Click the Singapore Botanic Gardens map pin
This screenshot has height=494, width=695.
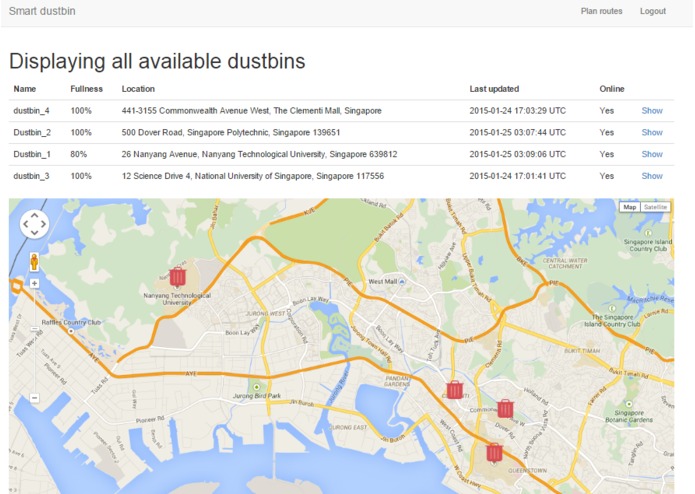coord(629,404)
